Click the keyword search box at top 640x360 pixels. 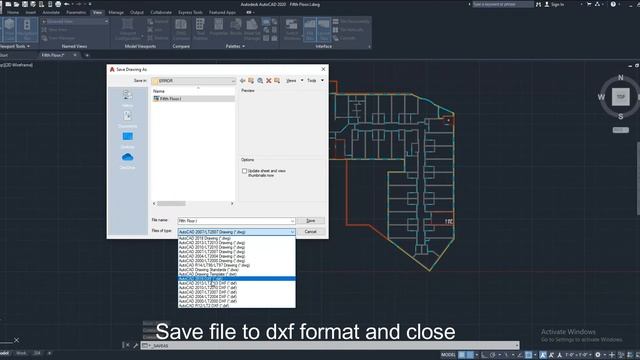click(x=503, y=4)
